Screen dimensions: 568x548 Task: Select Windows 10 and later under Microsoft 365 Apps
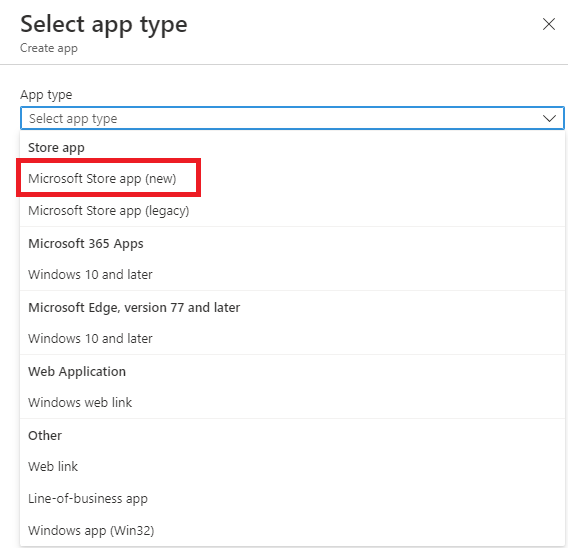[292, 275]
